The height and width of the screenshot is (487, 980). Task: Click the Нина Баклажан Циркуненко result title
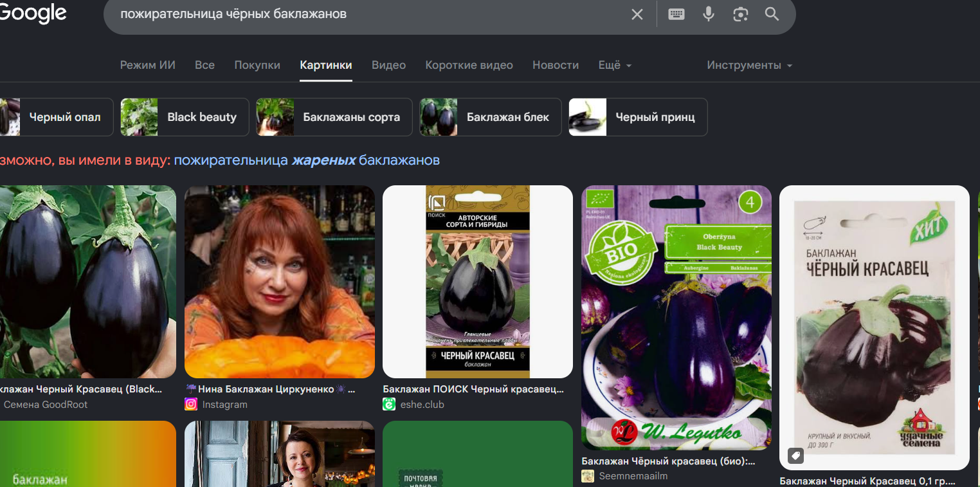coord(270,389)
